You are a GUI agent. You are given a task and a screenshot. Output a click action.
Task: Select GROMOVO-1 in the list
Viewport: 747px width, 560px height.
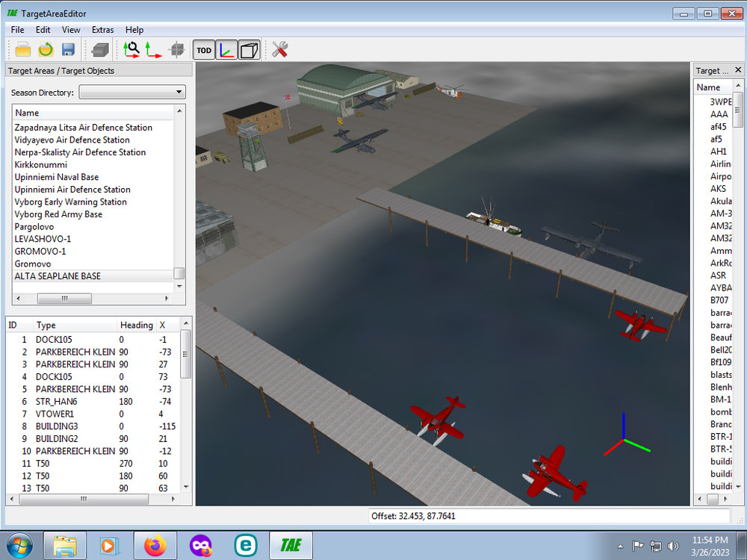(40, 252)
